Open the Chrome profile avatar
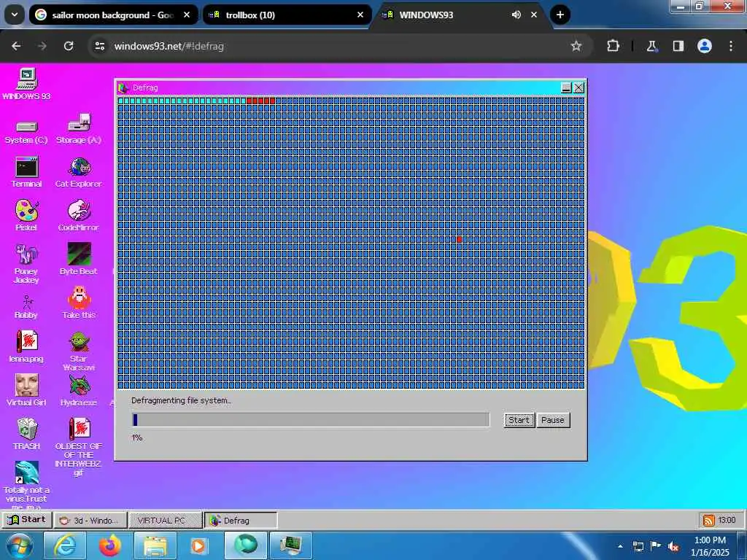Viewport: 747px width, 560px height. 705,46
